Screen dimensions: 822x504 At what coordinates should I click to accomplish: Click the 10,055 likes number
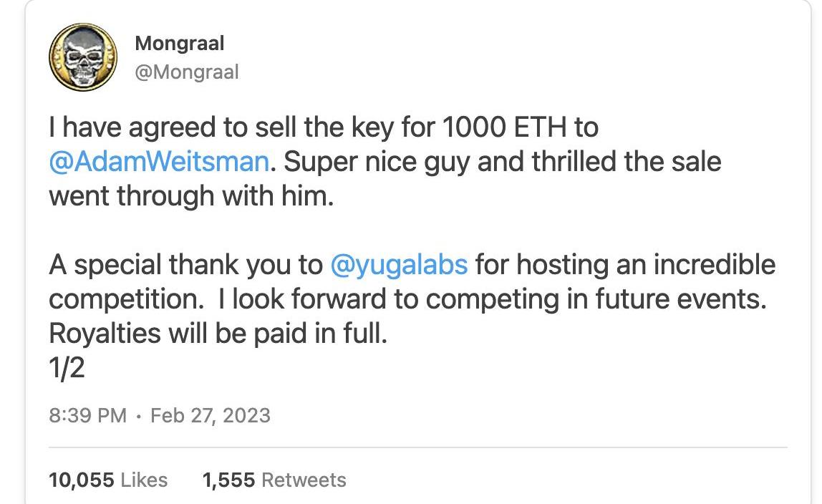coord(81,480)
